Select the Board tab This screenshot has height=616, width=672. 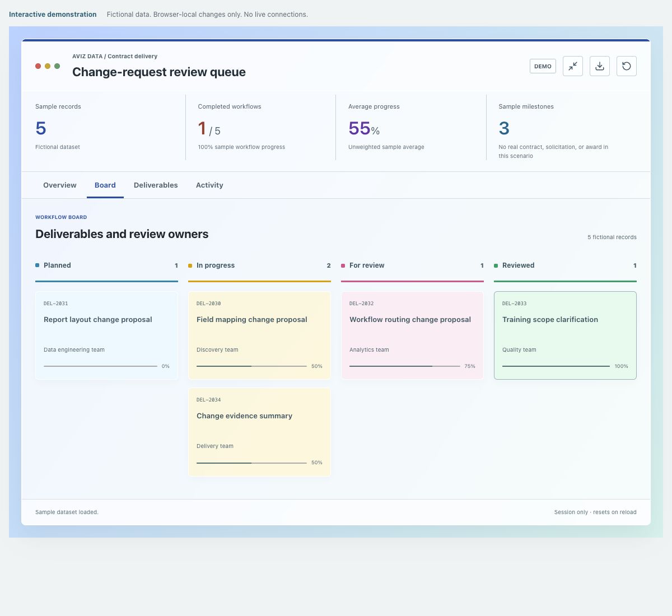click(x=105, y=185)
